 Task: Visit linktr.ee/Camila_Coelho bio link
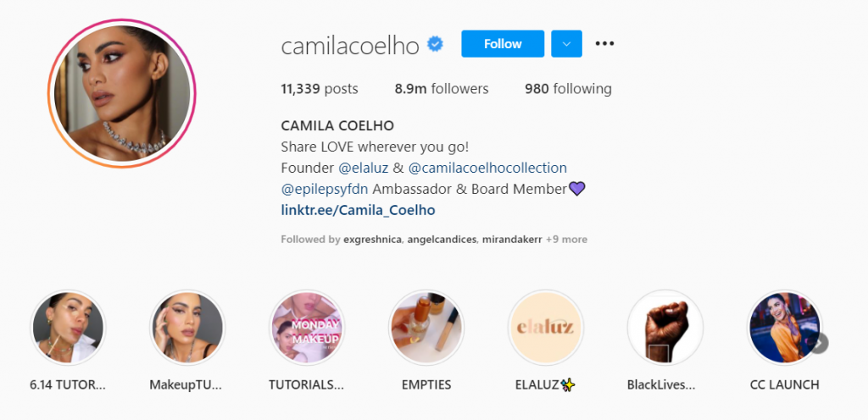coord(358,210)
